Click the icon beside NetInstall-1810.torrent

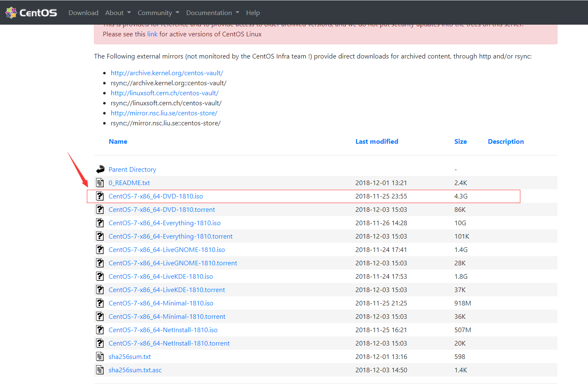pyautogui.click(x=100, y=343)
